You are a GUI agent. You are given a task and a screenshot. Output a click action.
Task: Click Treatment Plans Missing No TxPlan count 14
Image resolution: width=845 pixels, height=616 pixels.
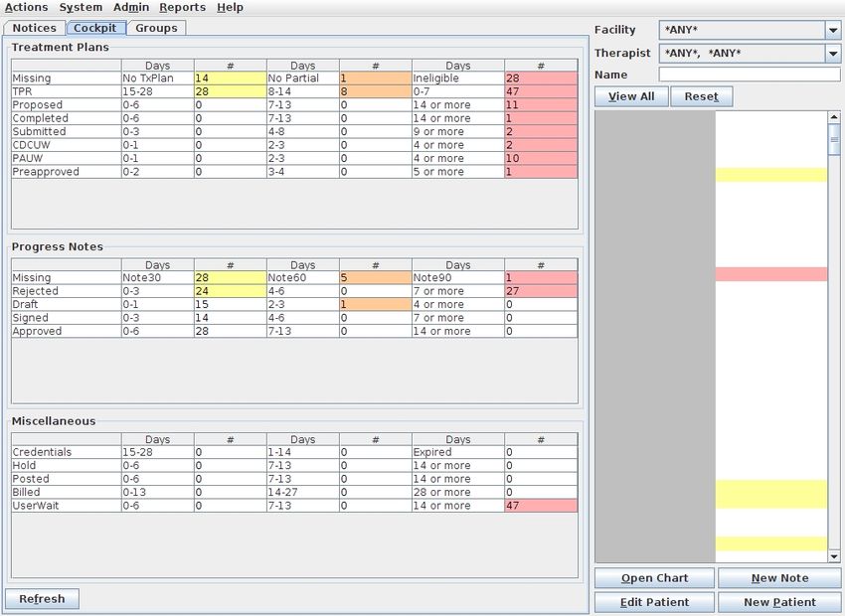point(230,78)
